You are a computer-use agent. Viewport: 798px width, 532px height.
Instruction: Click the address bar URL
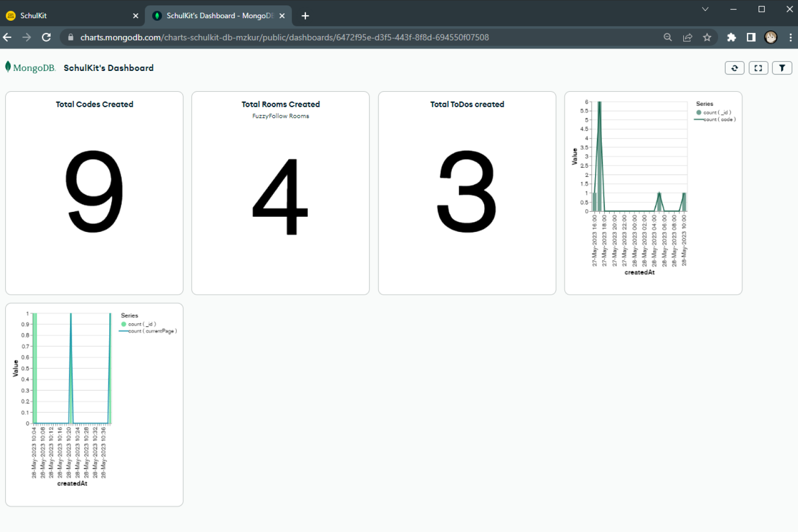285,37
